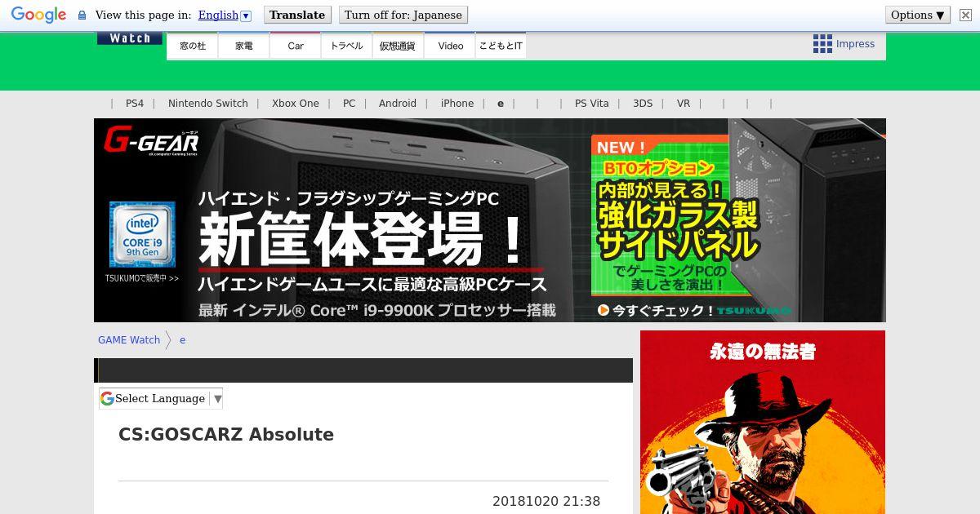Screen dimensions: 980x514
Task: Select Nintendo Switch category
Action: pos(208,104)
